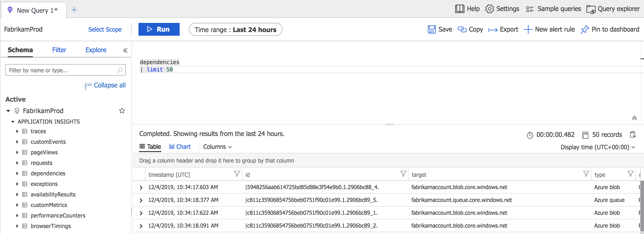Expand row with timestamp 10:34:17.622 AM
This screenshot has width=644, height=234.
141,213
